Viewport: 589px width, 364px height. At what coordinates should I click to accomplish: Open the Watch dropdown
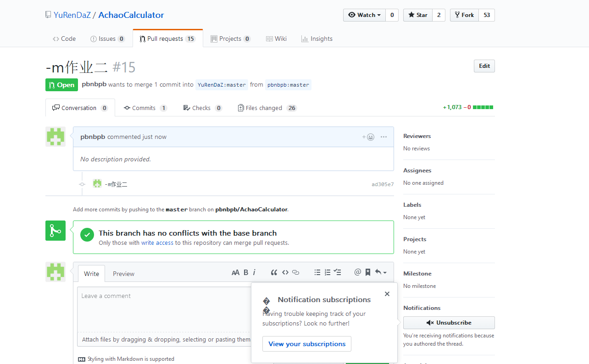click(x=364, y=15)
